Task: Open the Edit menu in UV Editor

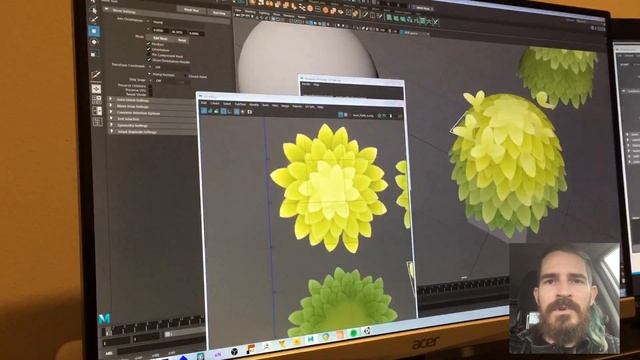Action: [x=204, y=103]
